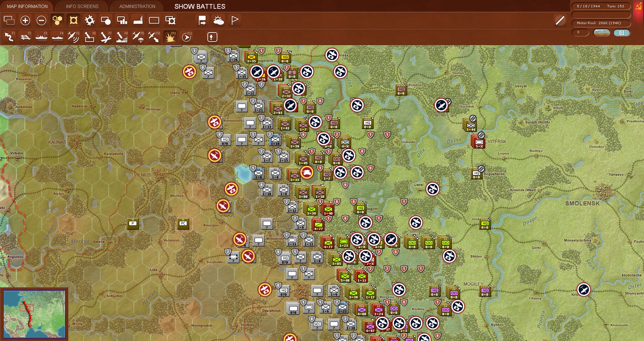Select the F6 ground attack air mode
Image resolution: width=644 pixels, height=341 pixels.
click(x=90, y=37)
